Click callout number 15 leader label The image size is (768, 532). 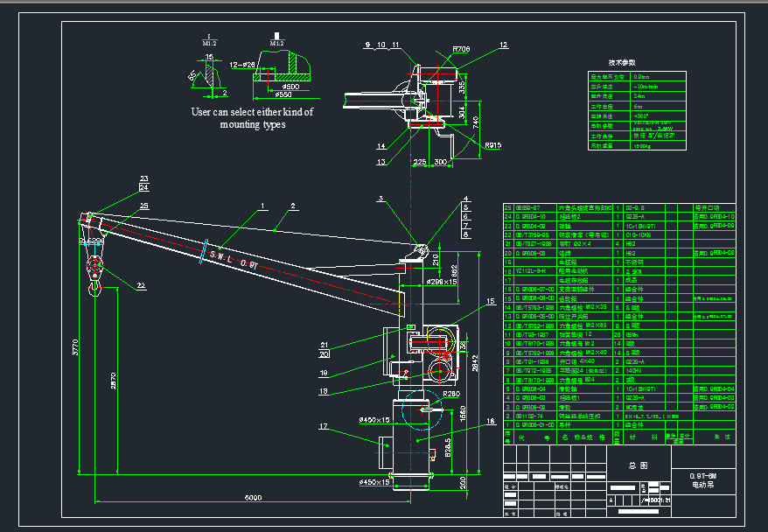point(491,301)
